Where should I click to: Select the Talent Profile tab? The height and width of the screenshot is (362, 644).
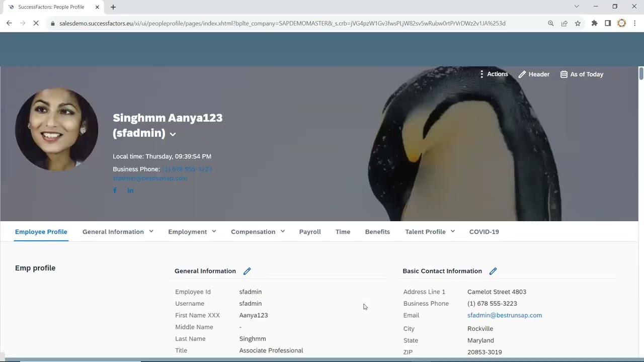[426, 232]
